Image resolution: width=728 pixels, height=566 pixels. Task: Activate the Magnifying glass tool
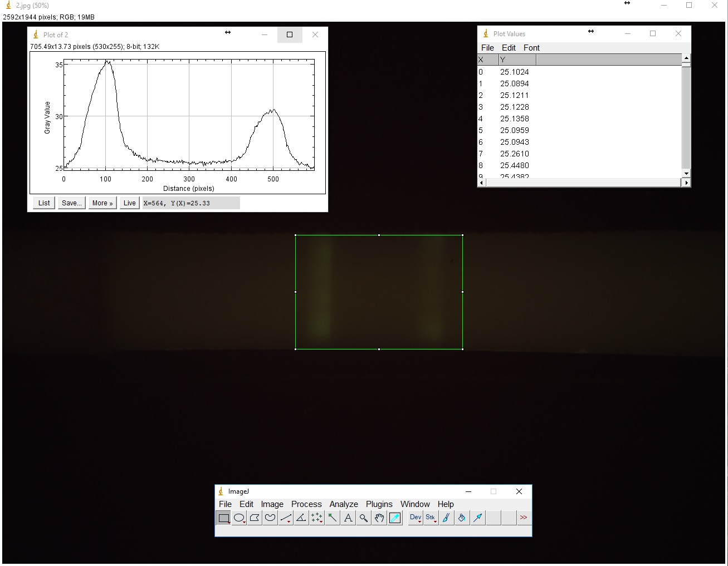pyautogui.click(x=364, y=518)
